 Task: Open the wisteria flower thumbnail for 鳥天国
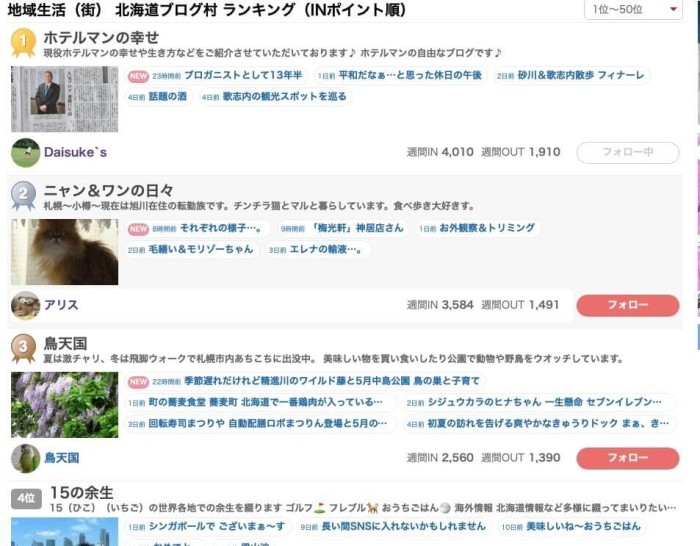[x=64, y=404]
